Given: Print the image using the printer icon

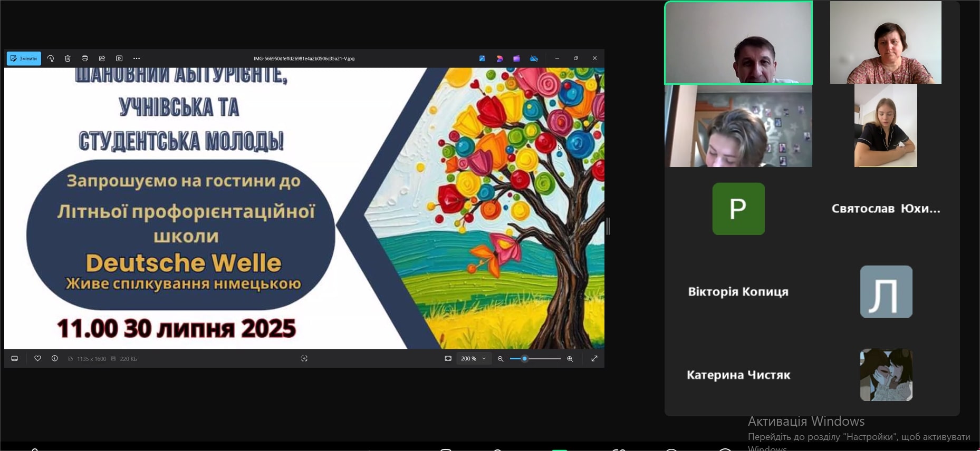Looking at the screenshot, I should 85,58.
